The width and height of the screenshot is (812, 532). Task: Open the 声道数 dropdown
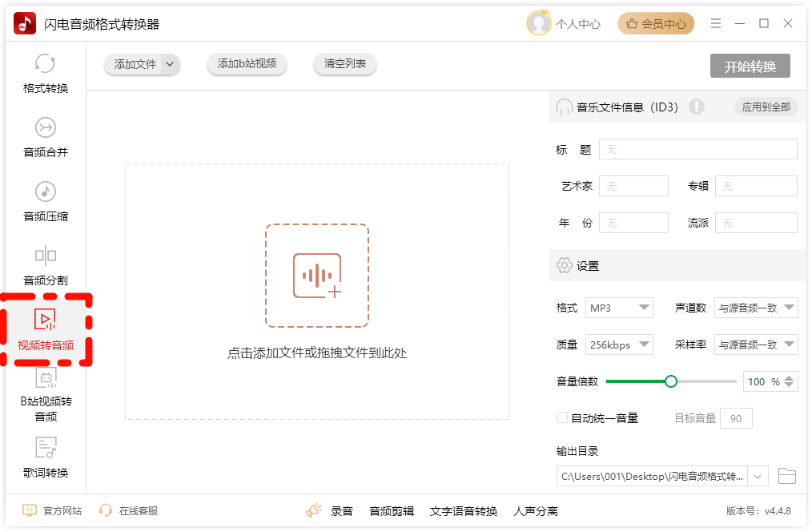pos(756,308)
